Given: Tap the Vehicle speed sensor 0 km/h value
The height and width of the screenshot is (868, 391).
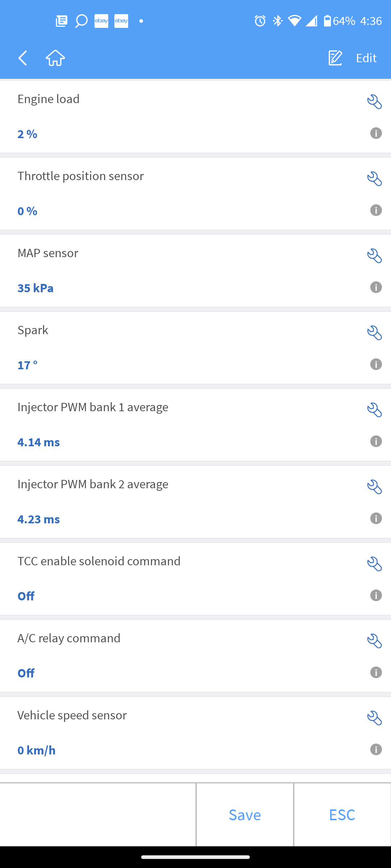Looking at the screenshot, I should point(37,750).
